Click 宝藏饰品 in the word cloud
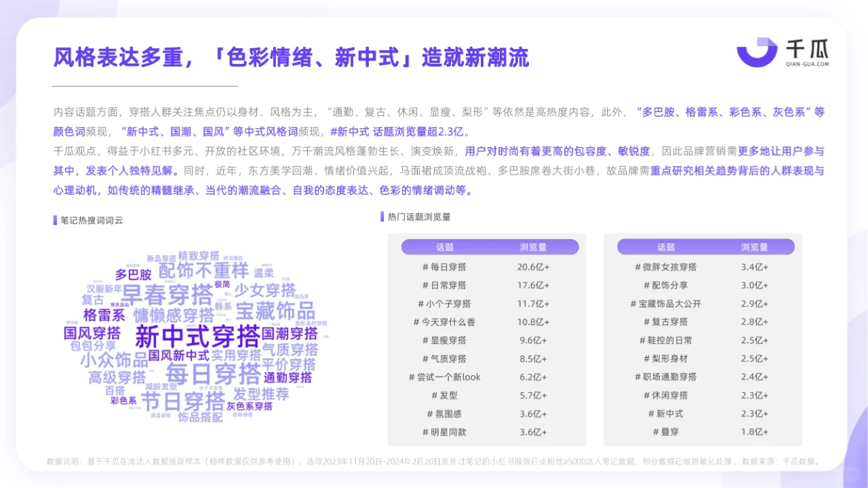This screenshot has width=868, height=488. coord(275,311)
